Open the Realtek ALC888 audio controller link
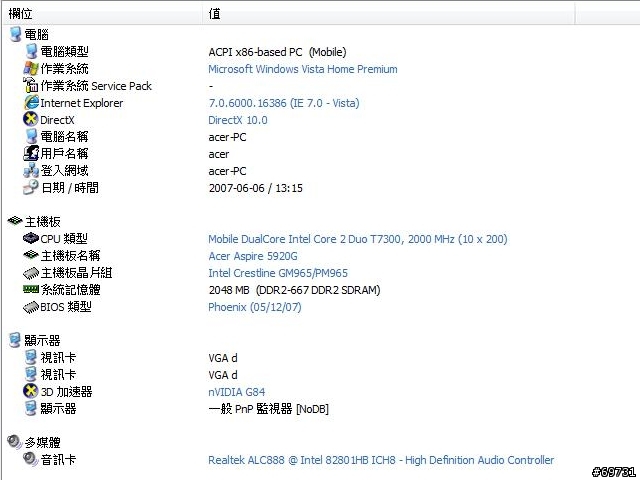640x480 pixels. tap(381, 460)
